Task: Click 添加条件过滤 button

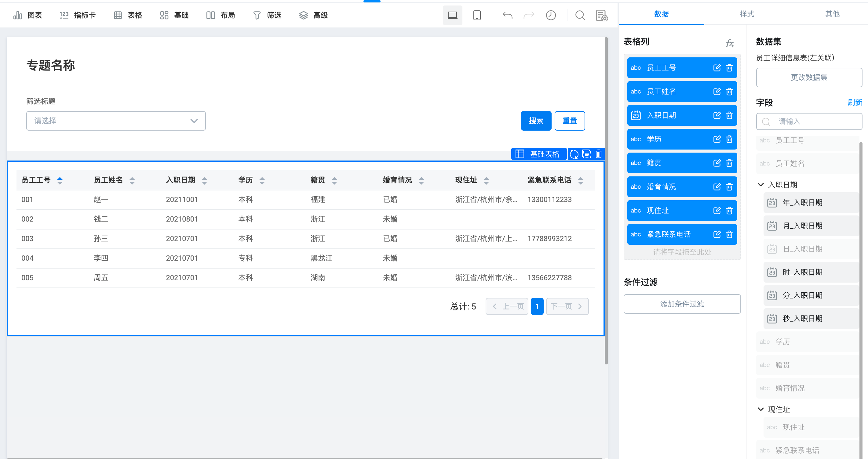Action: point(682,304)
